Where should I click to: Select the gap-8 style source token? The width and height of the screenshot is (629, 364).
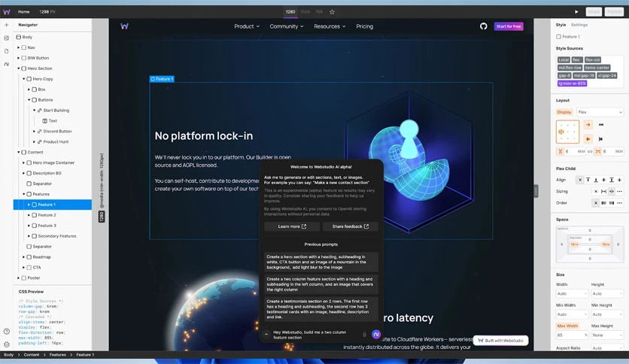[564, 75]
